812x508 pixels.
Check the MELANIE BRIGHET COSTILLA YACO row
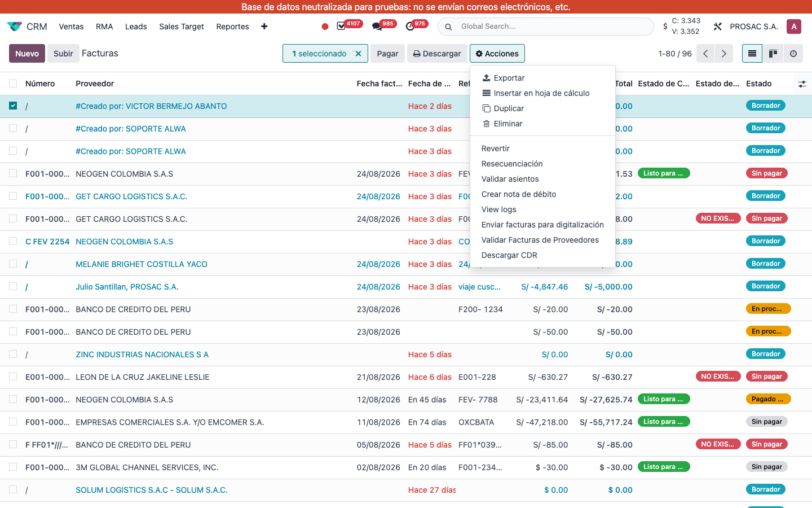click(13, 264)
